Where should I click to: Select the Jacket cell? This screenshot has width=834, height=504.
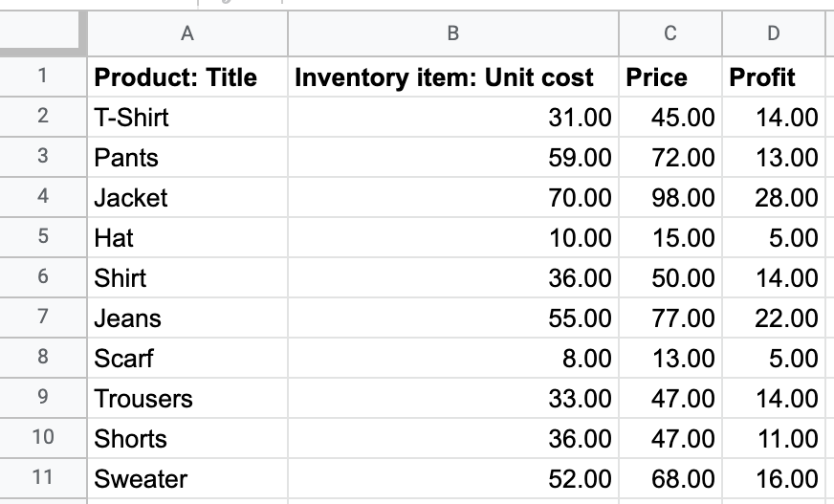coord(187,197)
